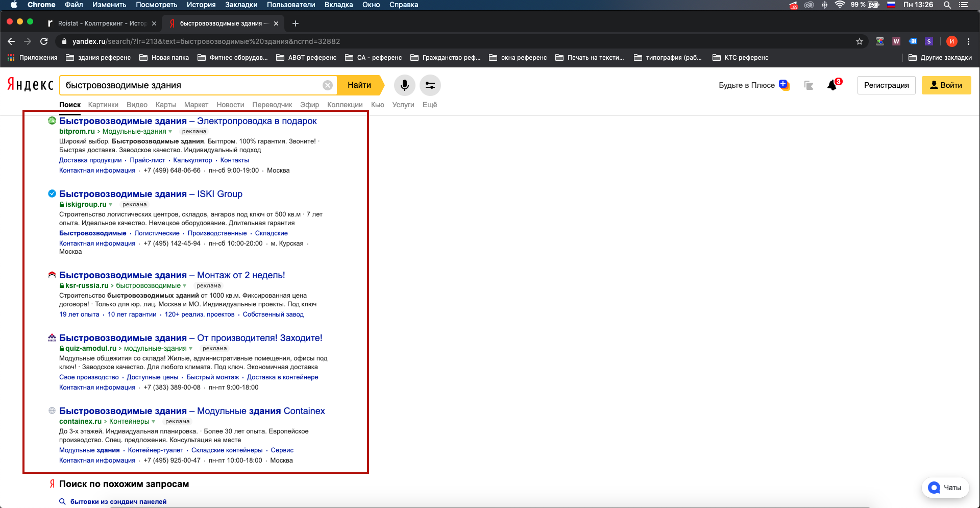Screen dimensions: 980x508
Task: Clear the search query with X icon
Action: (328, 85)
